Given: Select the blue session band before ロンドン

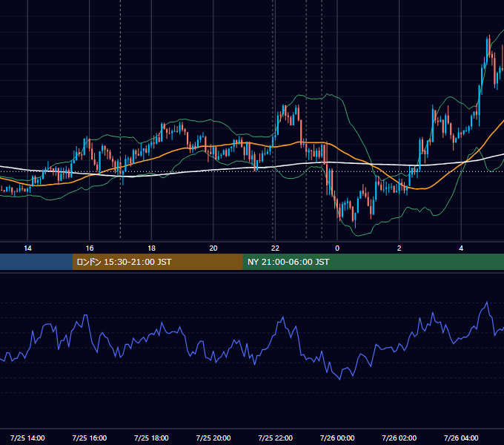Looking at the screenshot, I should coord(36,262).
